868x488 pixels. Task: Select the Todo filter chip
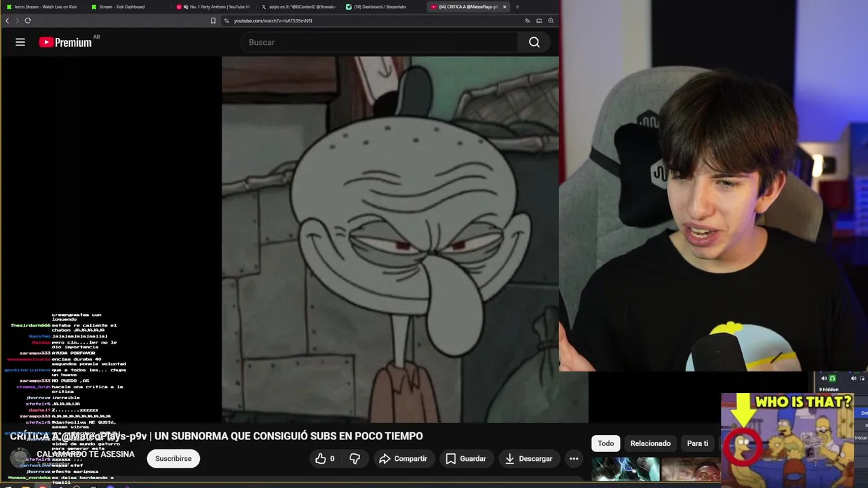point(606,443)
